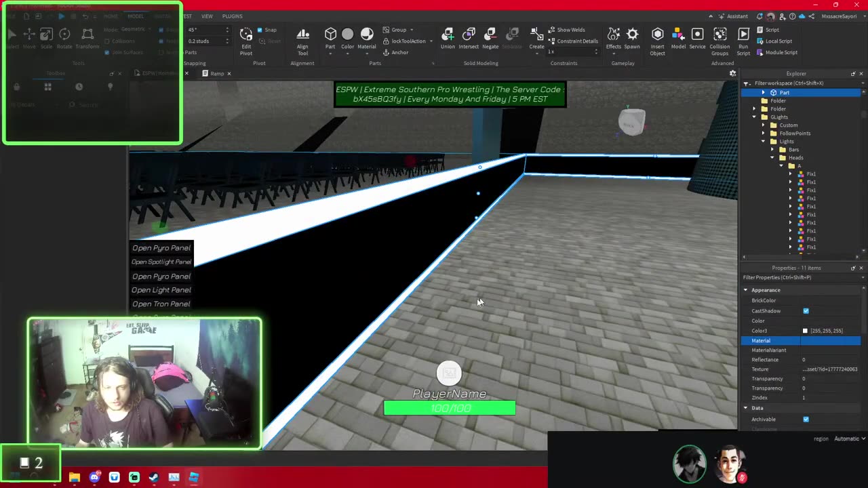Click the Service icon
This screenshot has height=488, width=868.
697,38
